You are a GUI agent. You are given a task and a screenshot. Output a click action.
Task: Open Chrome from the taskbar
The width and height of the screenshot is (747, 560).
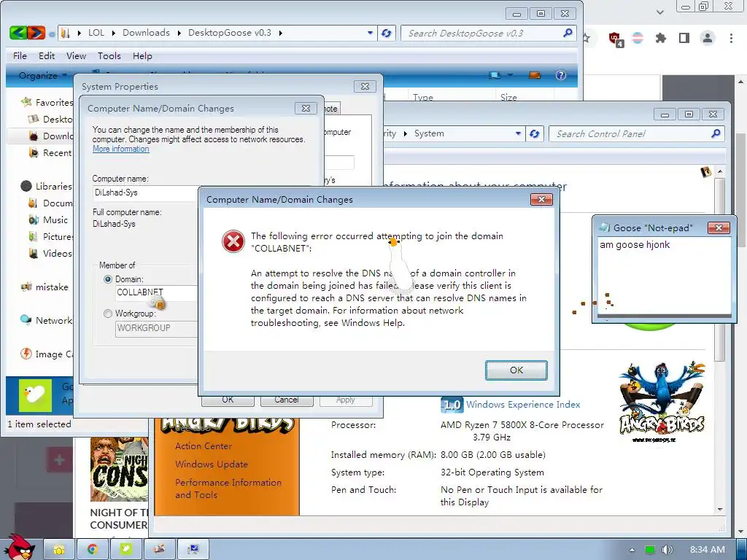tap(93, 549)
